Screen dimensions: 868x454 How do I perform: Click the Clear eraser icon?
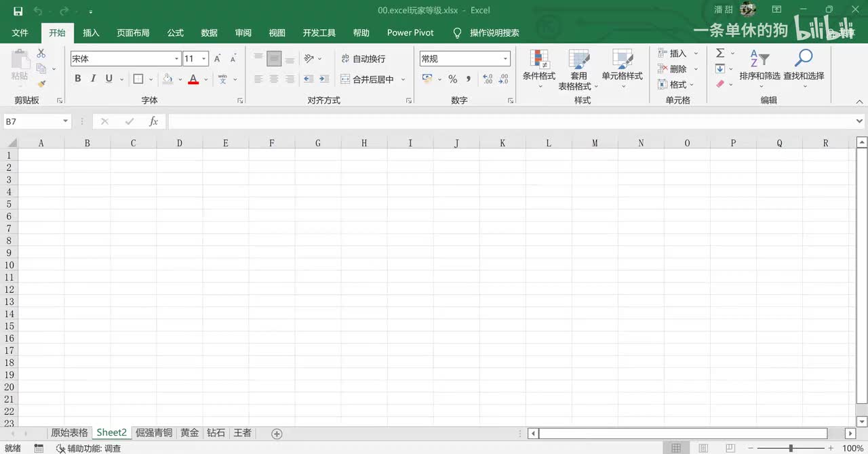[720, 84]
